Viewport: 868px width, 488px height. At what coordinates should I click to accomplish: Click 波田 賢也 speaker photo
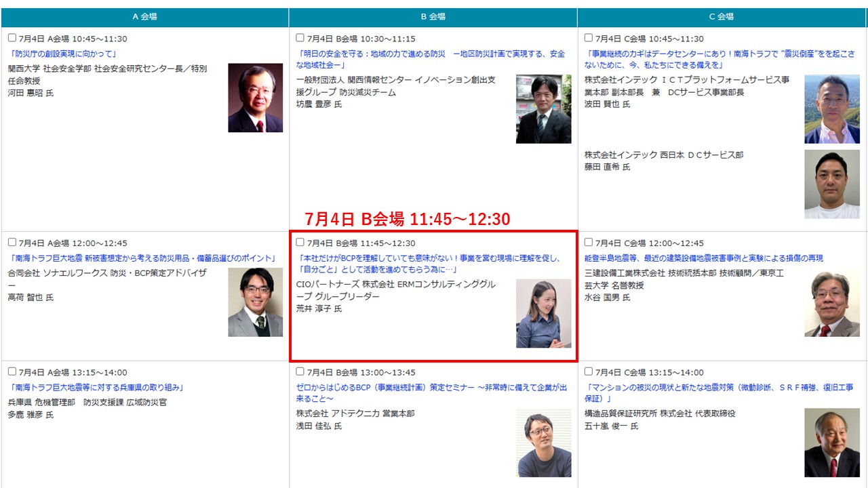pos(832,109)
